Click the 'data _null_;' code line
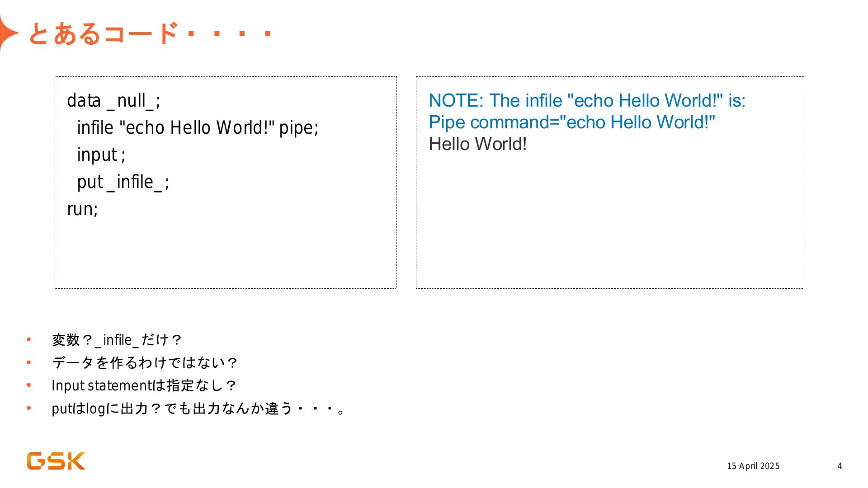 [x=114, y=101]
